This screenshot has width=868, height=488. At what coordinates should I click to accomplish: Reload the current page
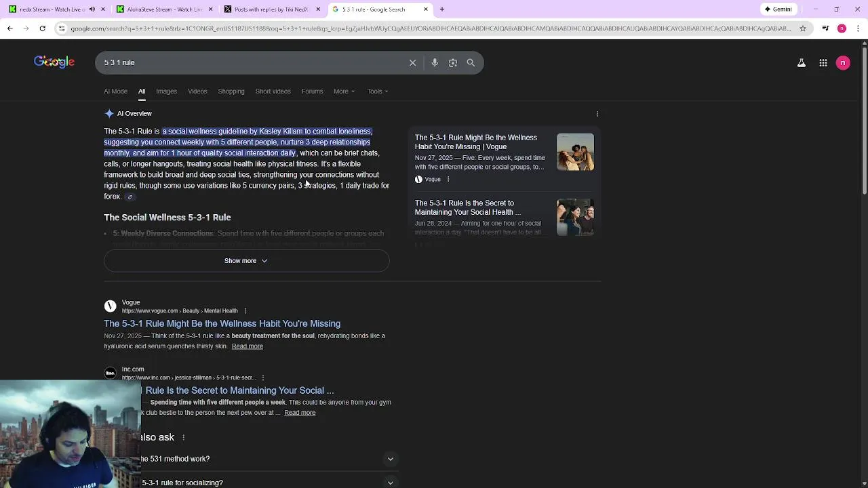pyautogui.click(x=42, y=28)
